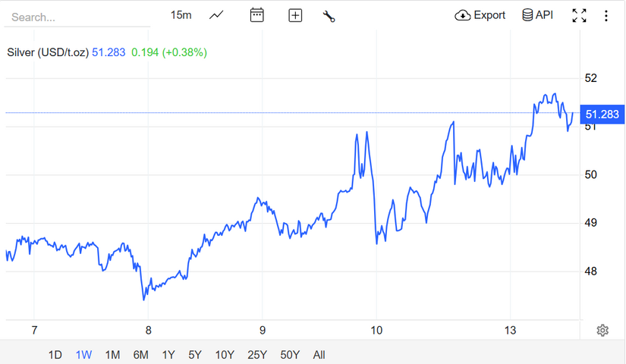626x364 pixels.
Task: Open the three-dot more options menu
Action: [x=606, y=15]
